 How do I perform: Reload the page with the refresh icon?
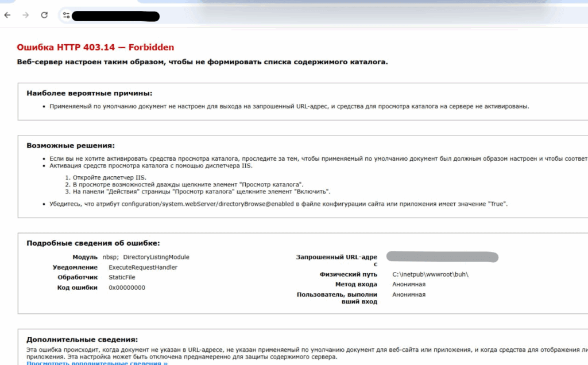tap(44, 15)
